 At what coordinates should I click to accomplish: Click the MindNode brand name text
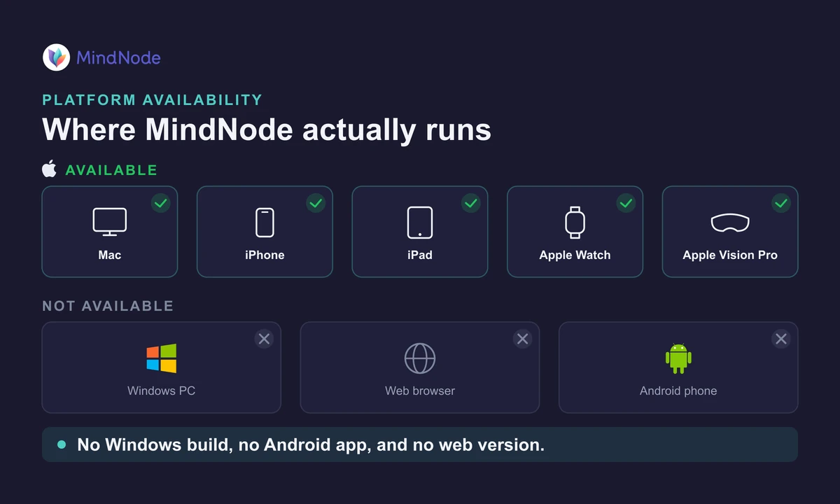pos(118,57)
